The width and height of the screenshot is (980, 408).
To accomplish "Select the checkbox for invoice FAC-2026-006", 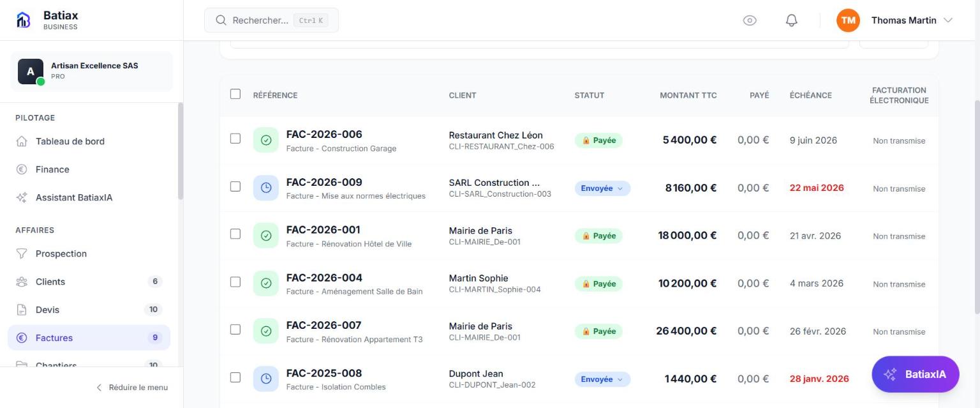I will pyautogui.click(x=235, y=139).
